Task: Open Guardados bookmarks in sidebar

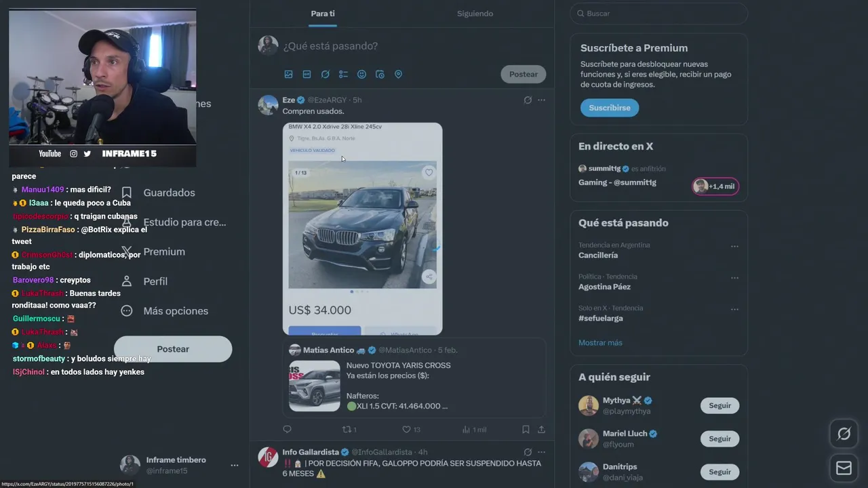Action: (158, 192)
